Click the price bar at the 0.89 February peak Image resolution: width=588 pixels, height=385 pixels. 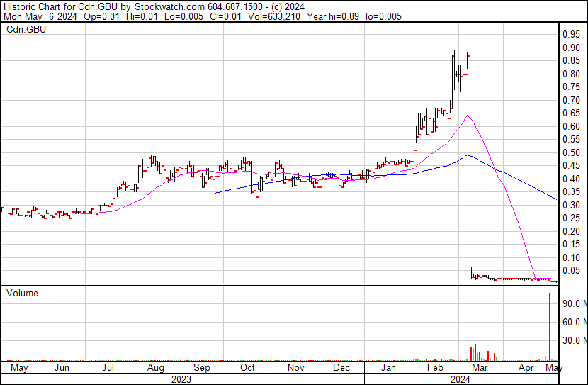pos(455,69)
